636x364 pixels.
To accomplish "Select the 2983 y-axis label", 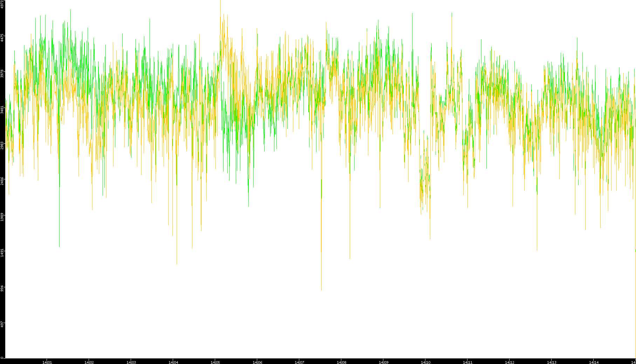I will pyautogui.click(x=2, y=145).
